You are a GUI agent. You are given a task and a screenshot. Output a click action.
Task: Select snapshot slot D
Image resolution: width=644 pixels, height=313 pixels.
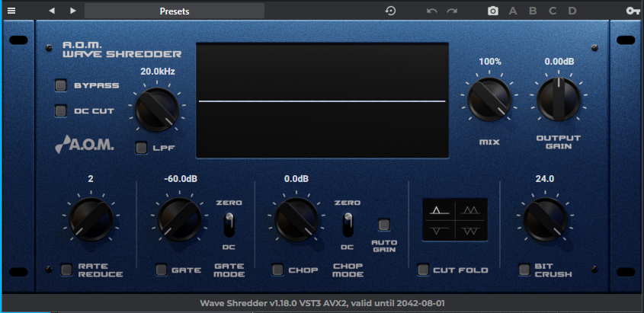[572, 11]
